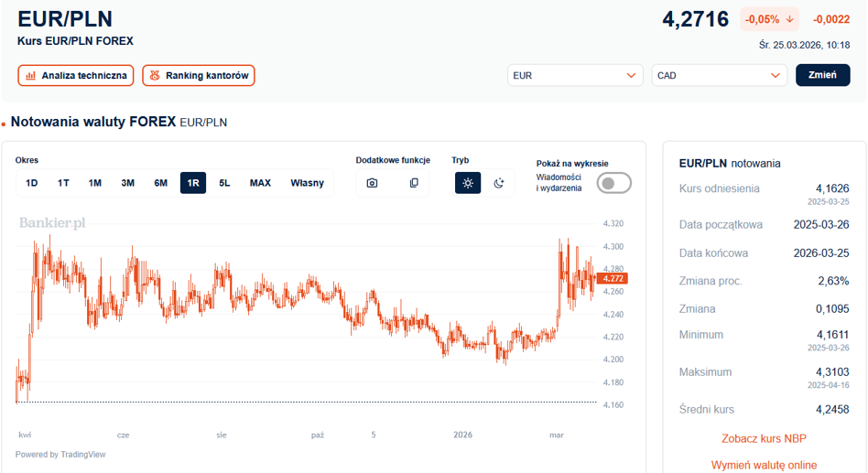Screen dimensions: 868x473
Task: Select the MAX period tab
Action: [260, 183]
